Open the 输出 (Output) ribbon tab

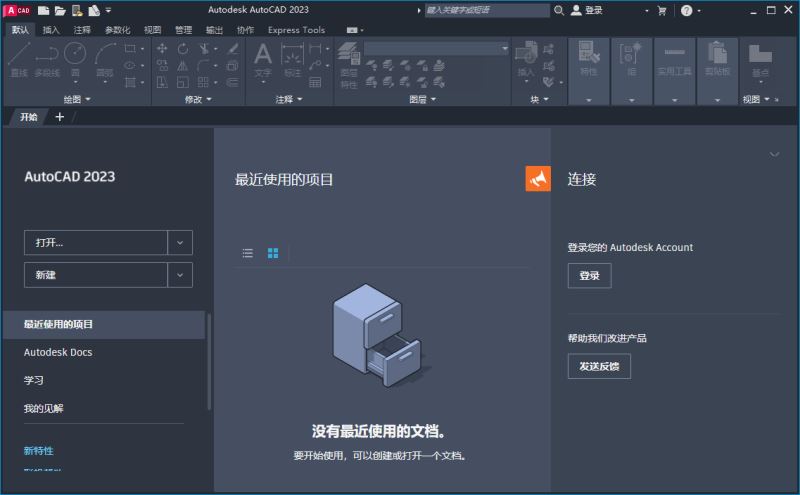[214, 30]
